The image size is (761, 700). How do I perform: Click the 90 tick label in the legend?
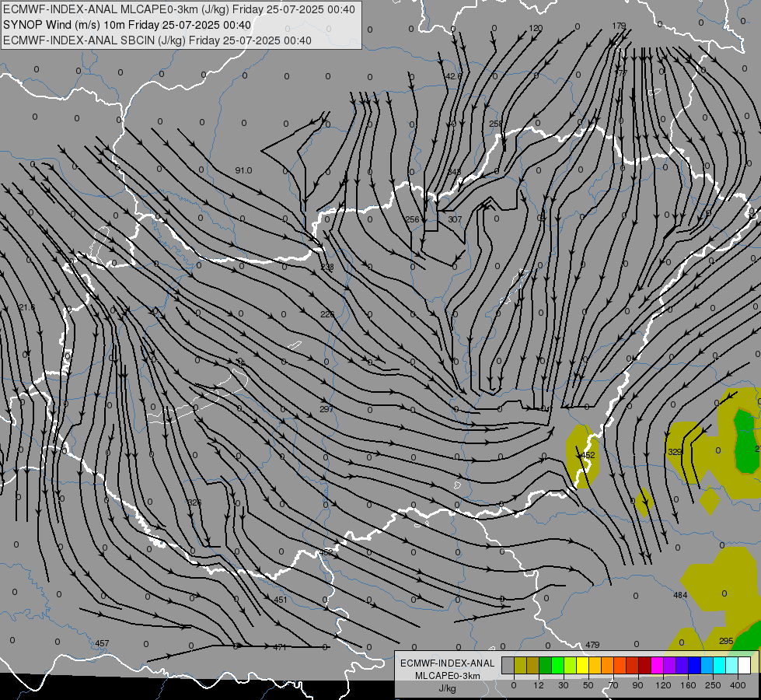[x=637, y=685]
